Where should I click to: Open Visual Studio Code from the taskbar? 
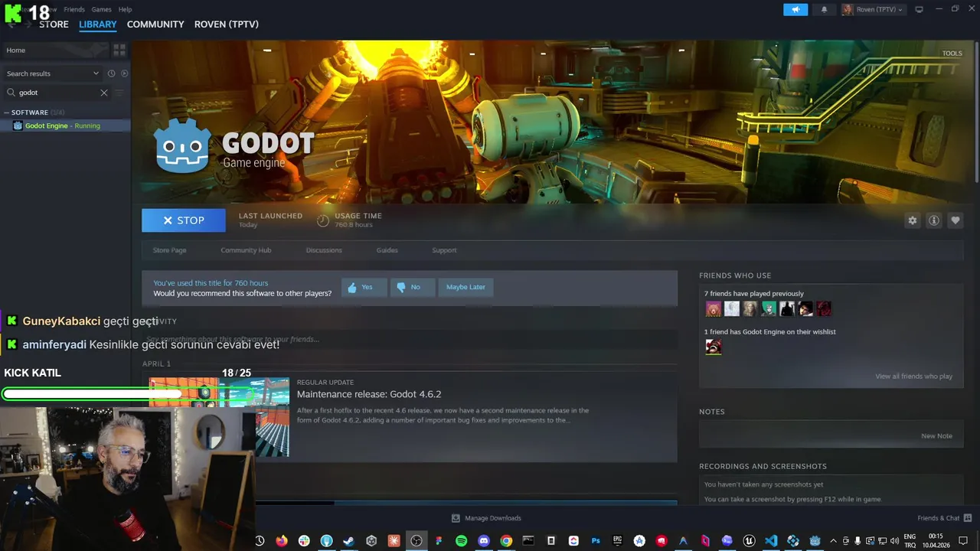pos(771,541)
